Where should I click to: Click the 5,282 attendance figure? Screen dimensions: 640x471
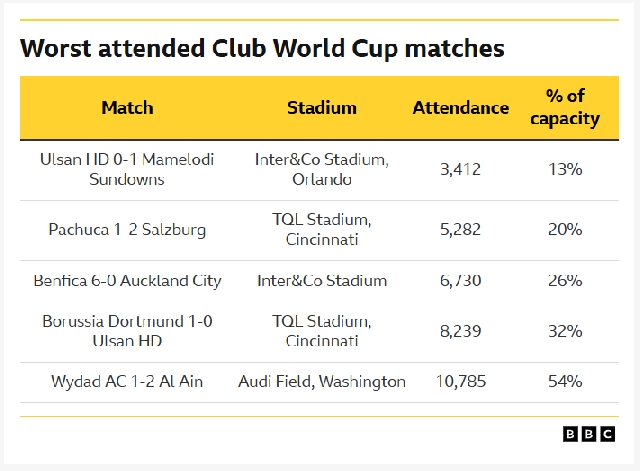tap(460, 229)
